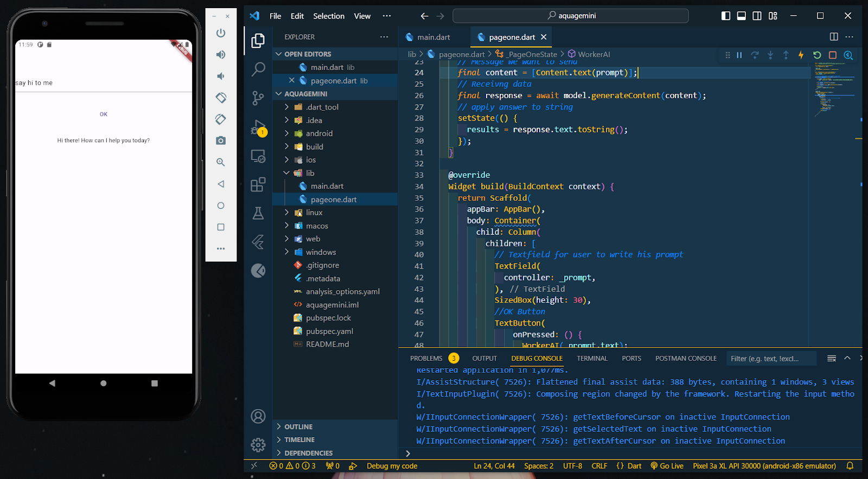
Task: Click the Pixel 3a XL device selector
Action: (x=764, y=466)
